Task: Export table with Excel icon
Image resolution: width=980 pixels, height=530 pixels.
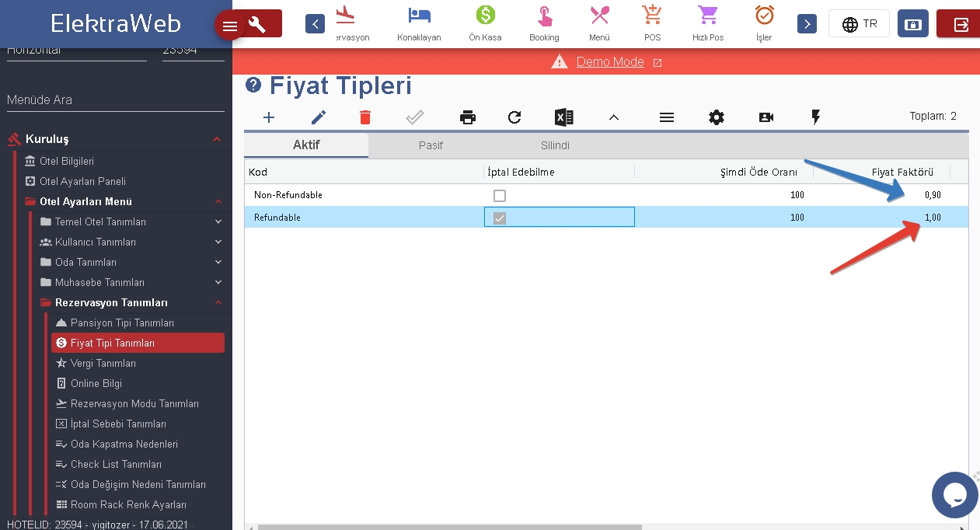Action: (x=564, y=117)
